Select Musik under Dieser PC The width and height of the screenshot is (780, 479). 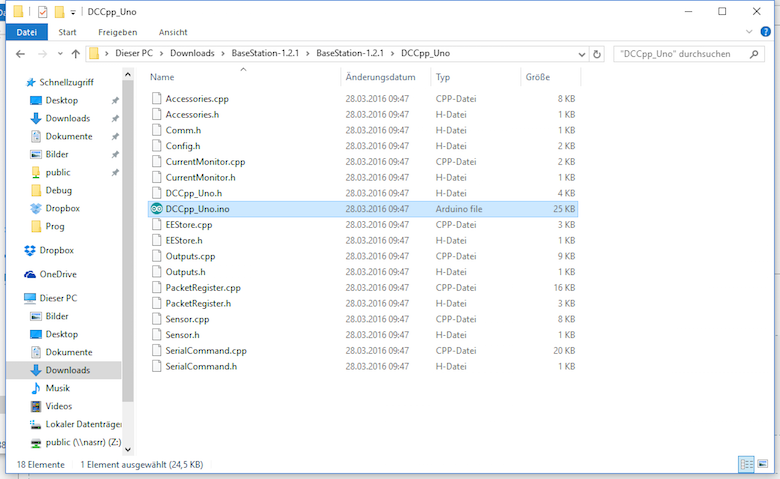(57, 388)
